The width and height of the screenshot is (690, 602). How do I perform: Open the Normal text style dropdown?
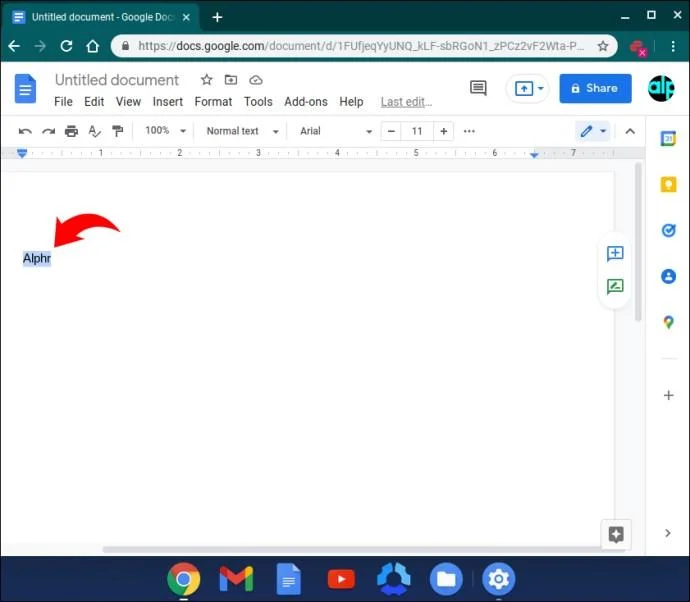pos(242,131)
